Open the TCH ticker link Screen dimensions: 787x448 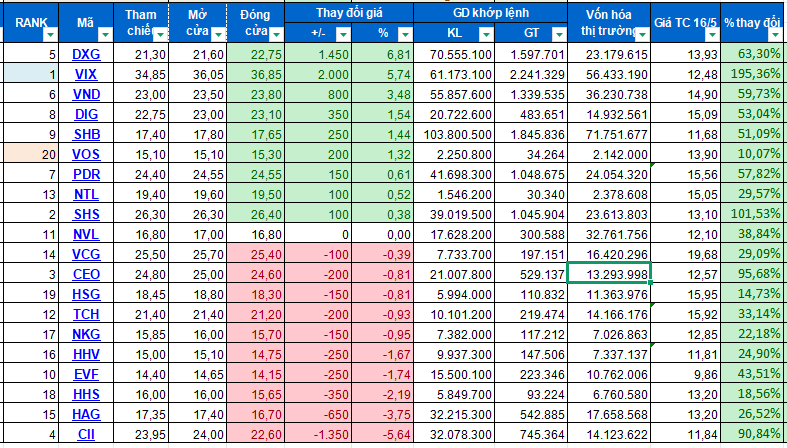[x=86, y=314]
